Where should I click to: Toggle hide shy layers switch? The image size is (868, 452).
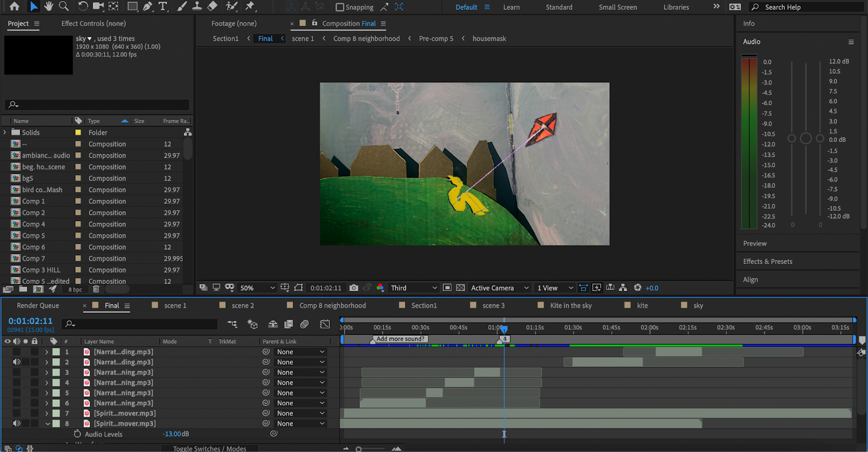pos(273,324)
